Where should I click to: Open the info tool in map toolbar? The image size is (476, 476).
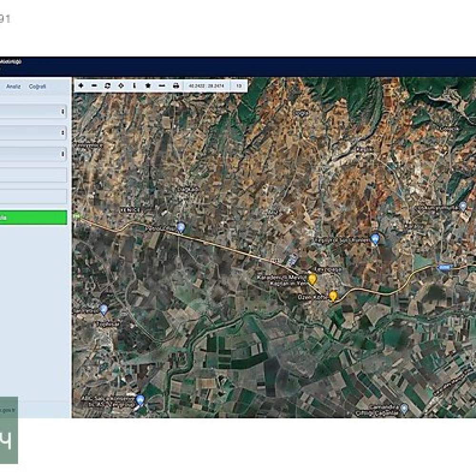[134, 86]
